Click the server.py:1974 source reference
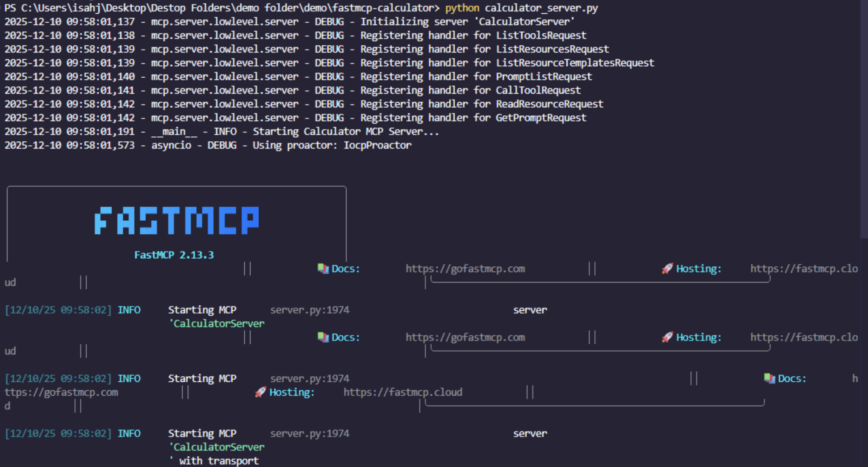Image resolution: width=868 pixels, height=467 pixels. [x=310, y=310]
